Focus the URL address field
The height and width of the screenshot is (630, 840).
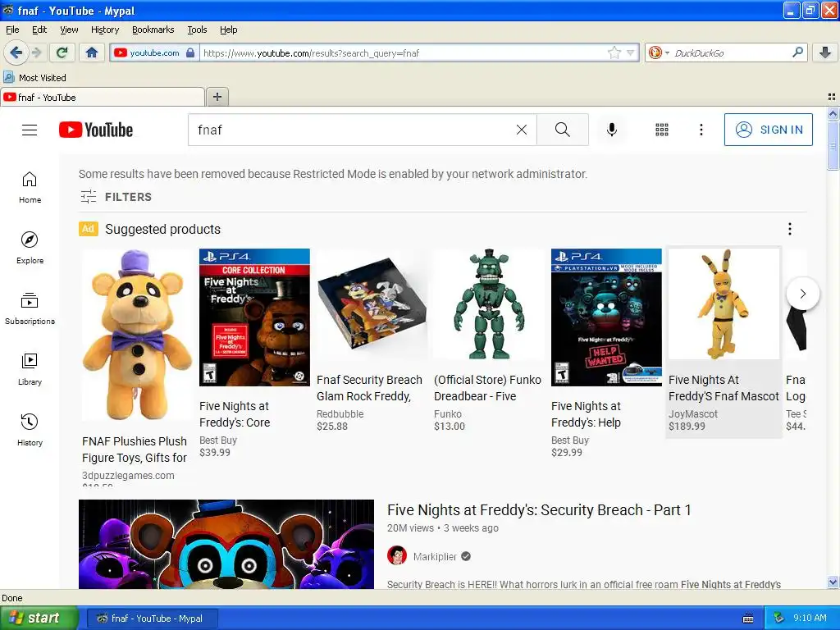pyautogui.click(x=404, y=52)
